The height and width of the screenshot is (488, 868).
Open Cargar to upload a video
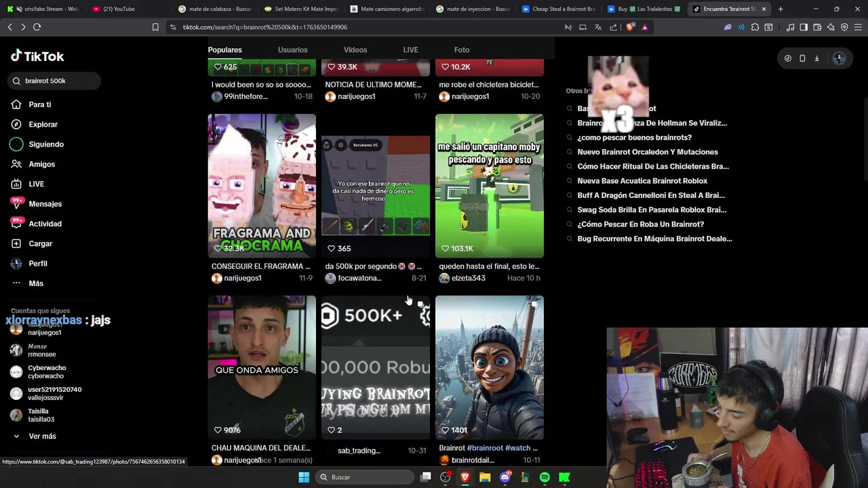click(31, 243)
